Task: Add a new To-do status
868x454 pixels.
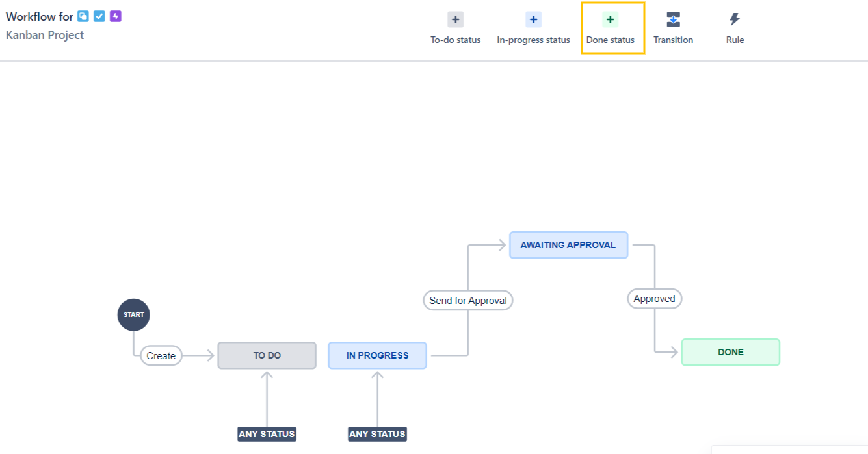Action: [455, 29]
